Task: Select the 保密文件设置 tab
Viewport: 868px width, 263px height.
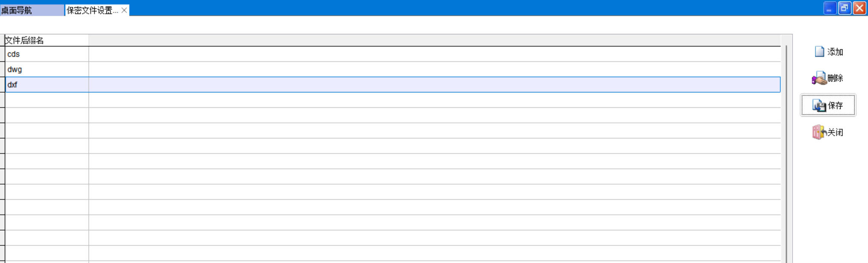Action: coord(92,10)
